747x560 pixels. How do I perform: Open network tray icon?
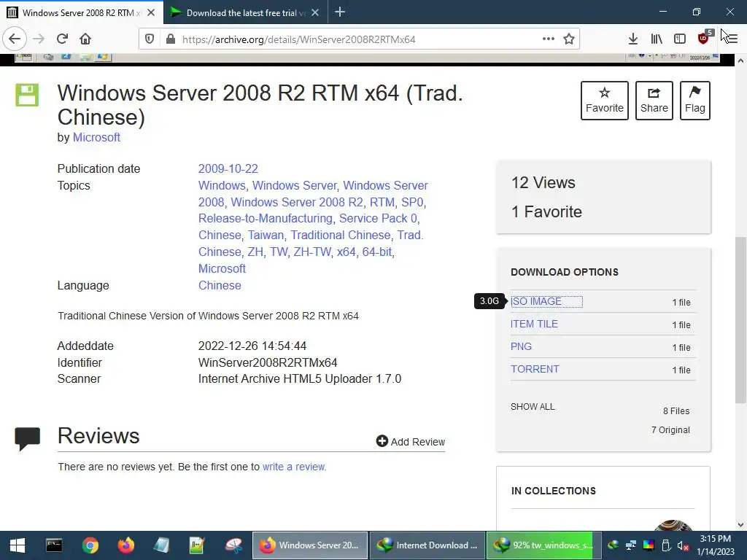click(x=631, y=545)
